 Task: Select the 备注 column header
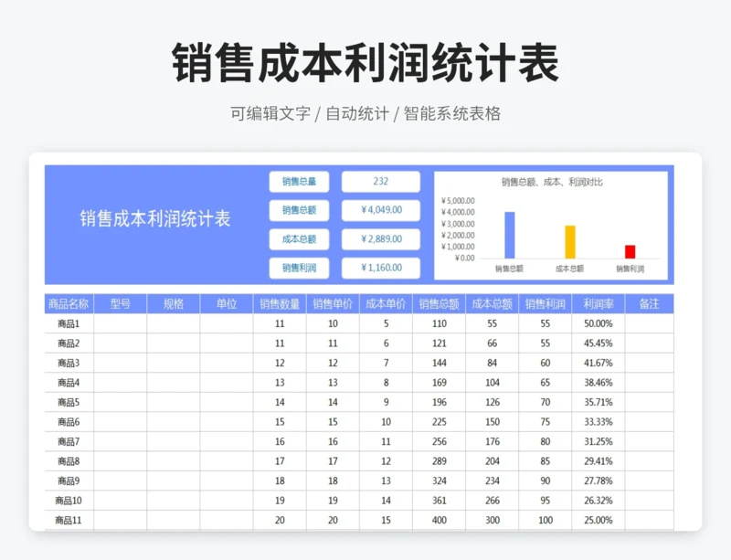tap(650, 304)
